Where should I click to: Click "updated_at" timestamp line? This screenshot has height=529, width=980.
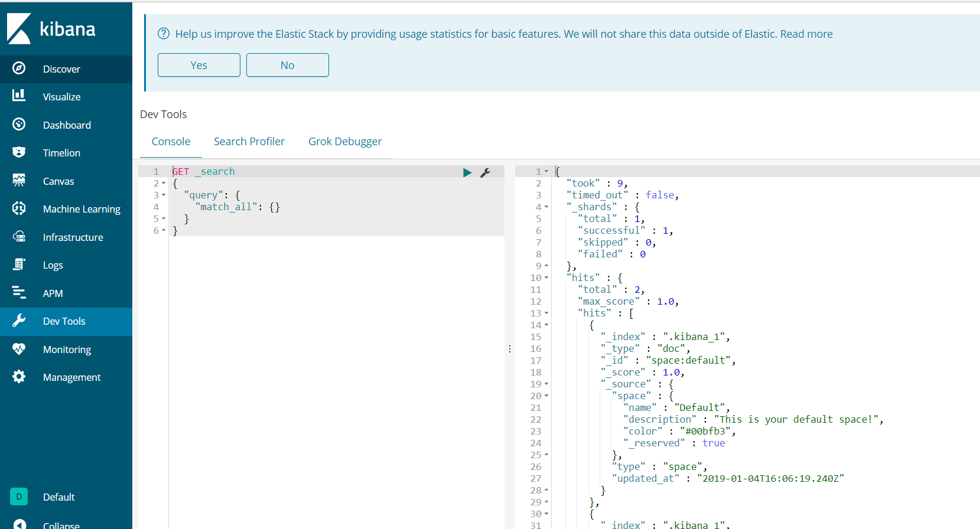point(728,478)
